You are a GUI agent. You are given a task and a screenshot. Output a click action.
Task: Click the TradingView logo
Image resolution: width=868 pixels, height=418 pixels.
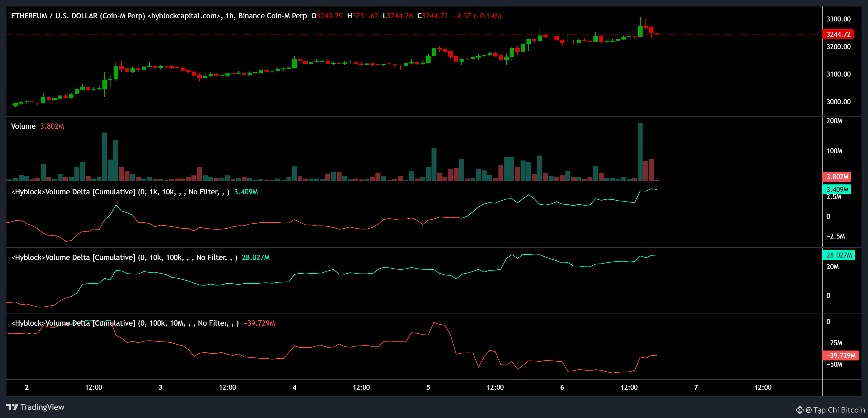pos(35,407)
